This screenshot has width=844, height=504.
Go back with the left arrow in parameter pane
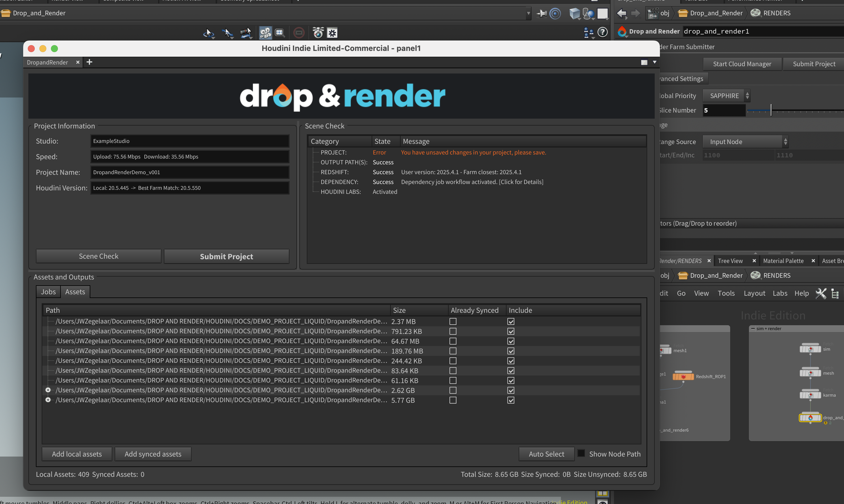pos(621,13)
